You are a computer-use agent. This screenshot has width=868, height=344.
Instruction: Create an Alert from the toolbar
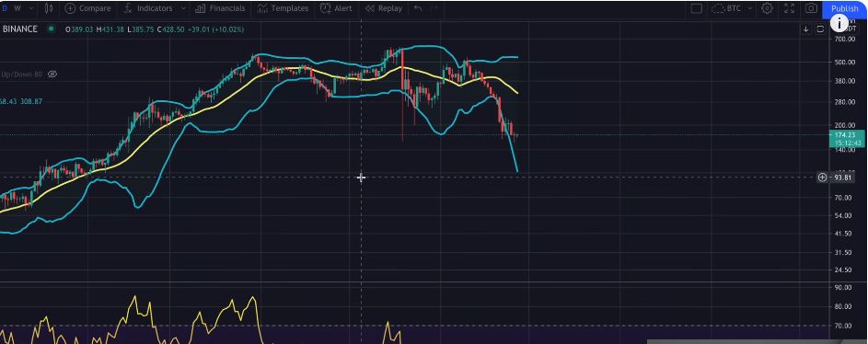click(x=336, y=8)
